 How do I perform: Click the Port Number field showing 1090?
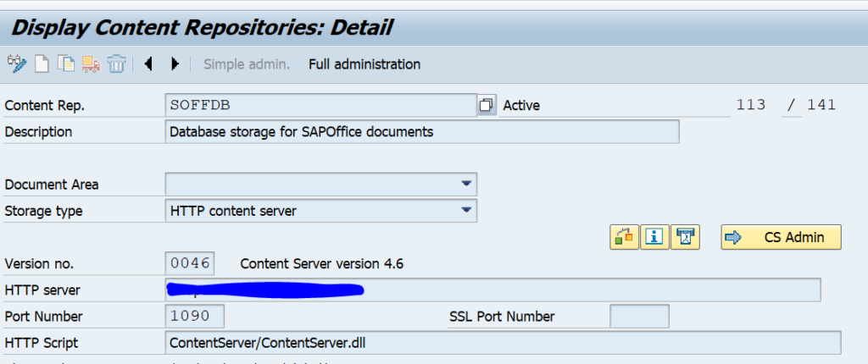point(194,317)
